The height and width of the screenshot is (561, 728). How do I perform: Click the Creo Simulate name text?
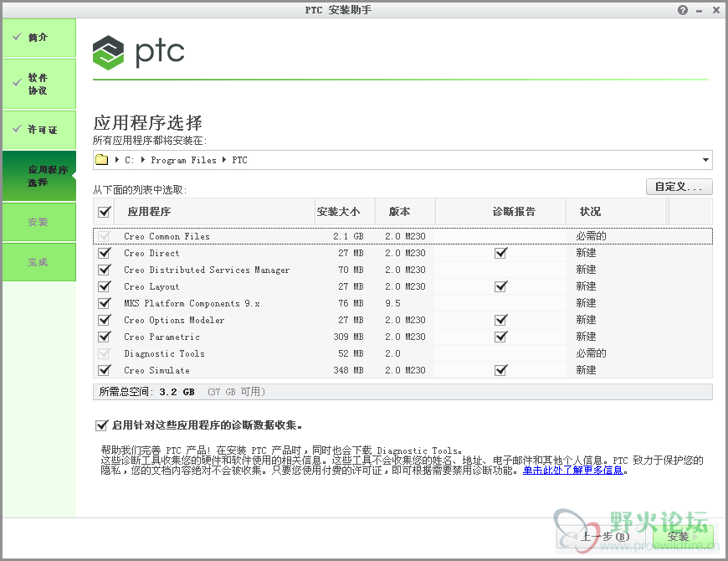157,370
